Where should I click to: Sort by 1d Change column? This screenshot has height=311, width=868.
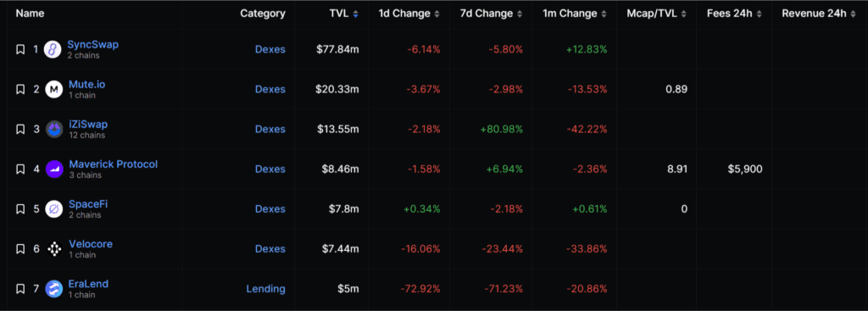pyautogui.click(x=409, y=14)
